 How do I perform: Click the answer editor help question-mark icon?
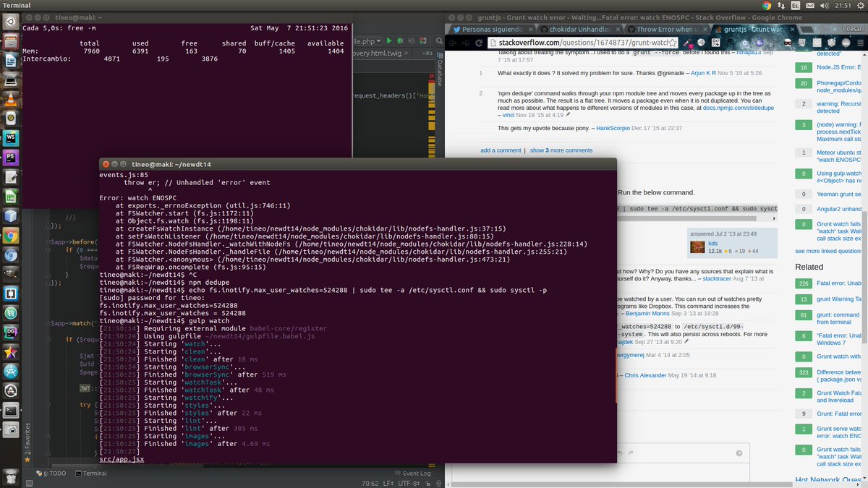pyautogui.click(x=739, y=454)
